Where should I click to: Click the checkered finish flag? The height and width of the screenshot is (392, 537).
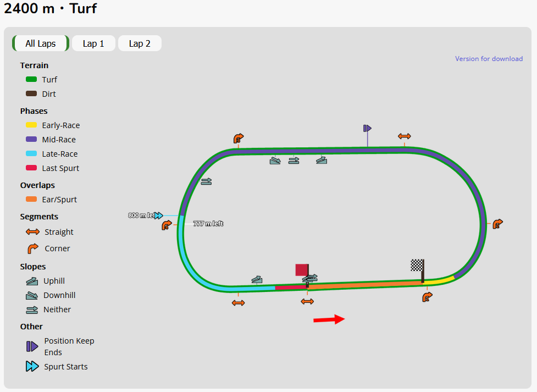(418, 266)
